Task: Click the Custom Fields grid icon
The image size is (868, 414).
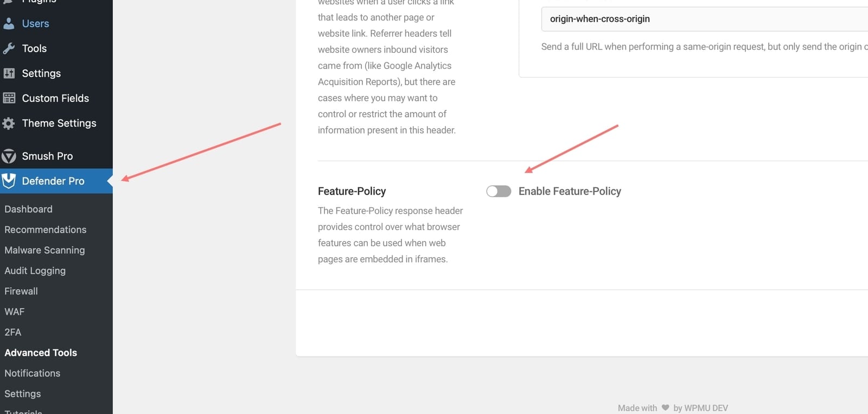Action: coord(9,98)
